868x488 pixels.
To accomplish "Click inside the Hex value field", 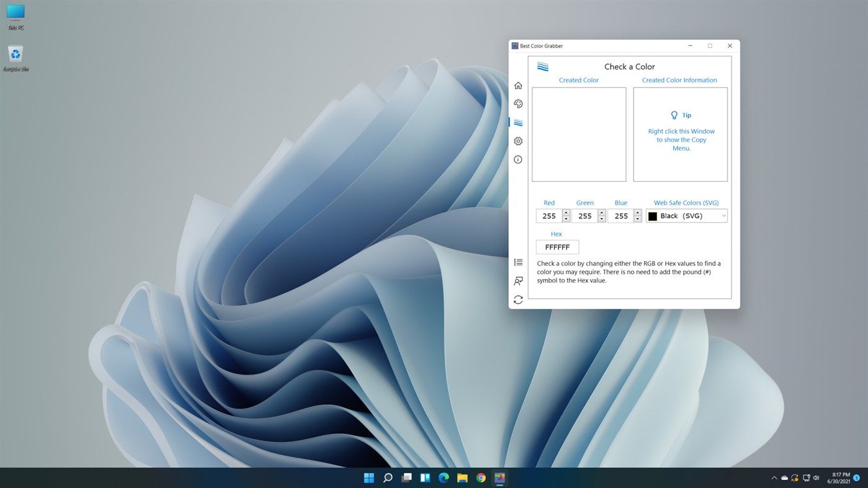I will pos(557,247).
